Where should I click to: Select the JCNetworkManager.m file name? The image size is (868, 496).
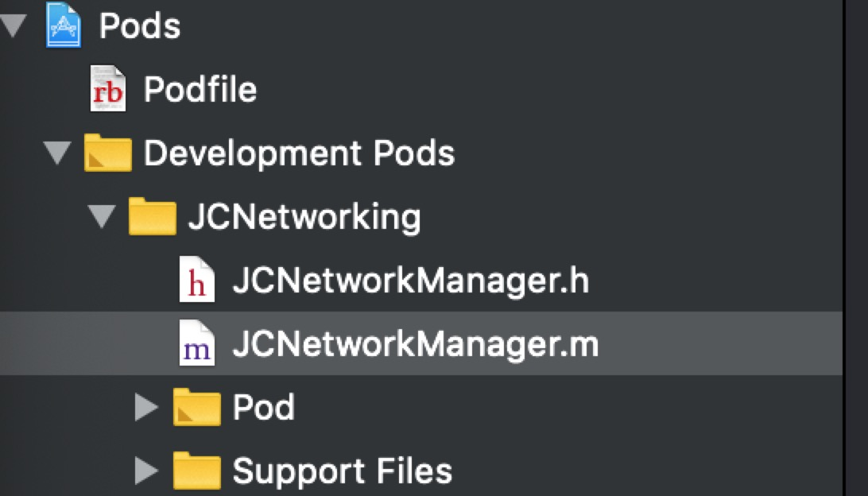point(416,343)
